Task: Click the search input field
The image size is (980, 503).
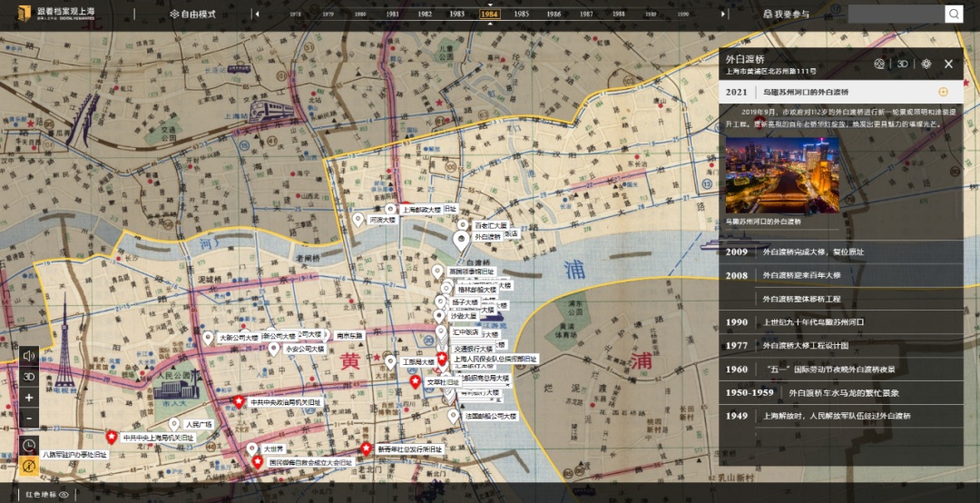Action: (x=895, y=14)
